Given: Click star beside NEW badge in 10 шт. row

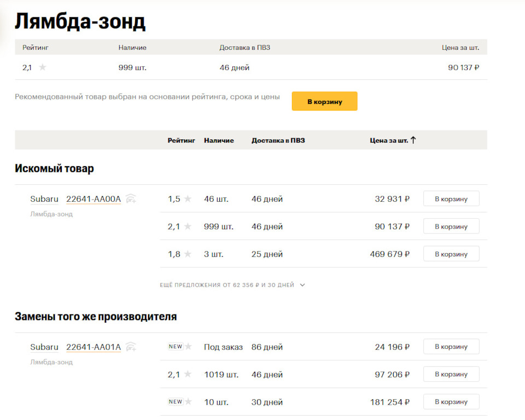Looking at the screenshot, I should pos(189,401).
